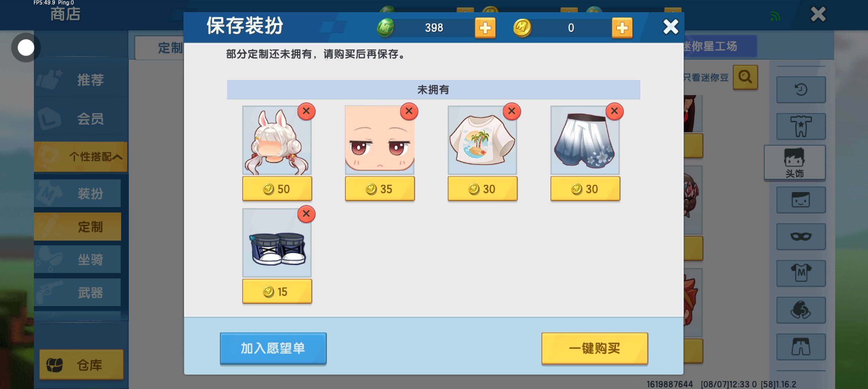868x389 pixels.
Task: Add more green mini beans currency
Action: pos(485,28)
